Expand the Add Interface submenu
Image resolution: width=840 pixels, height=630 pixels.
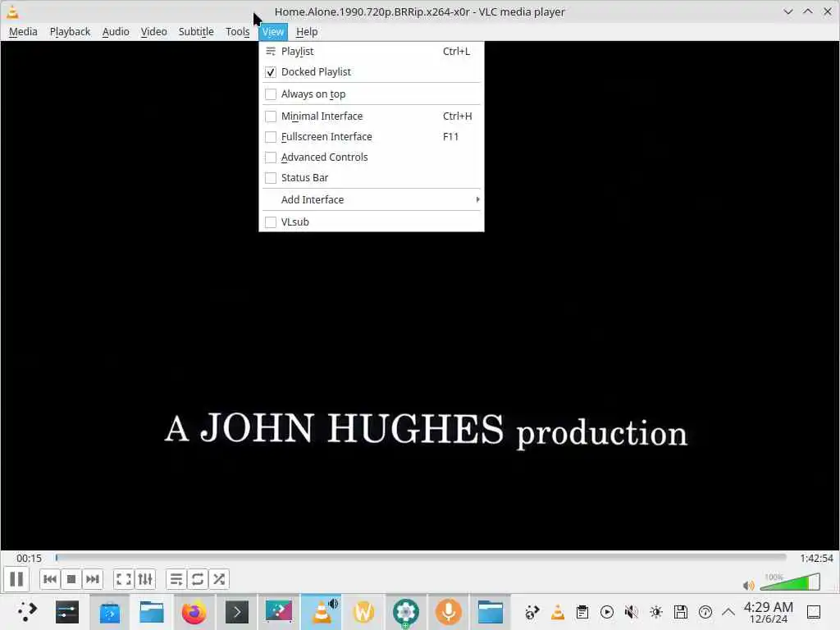pyautogui.click(x=372, y=200)
